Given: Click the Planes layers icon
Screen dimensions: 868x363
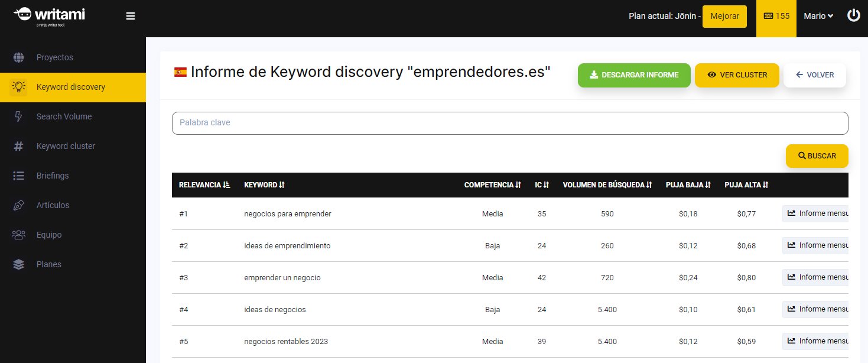Looking at the screenshot, I should click(18, 264).
